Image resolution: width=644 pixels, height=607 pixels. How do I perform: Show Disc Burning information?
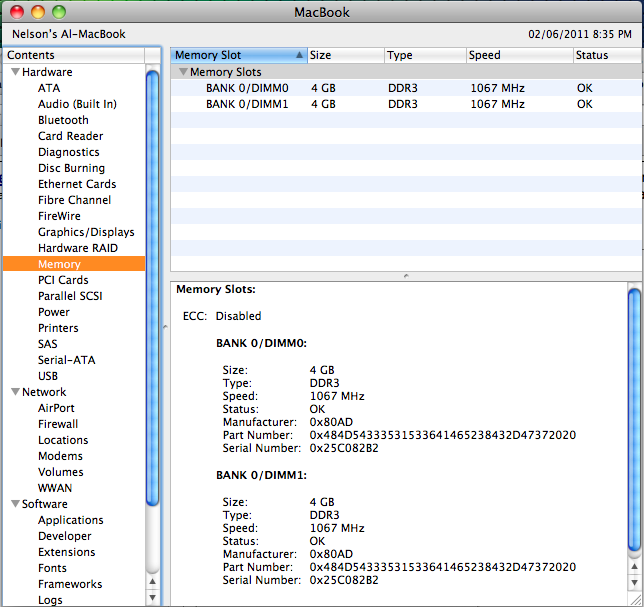71,168
